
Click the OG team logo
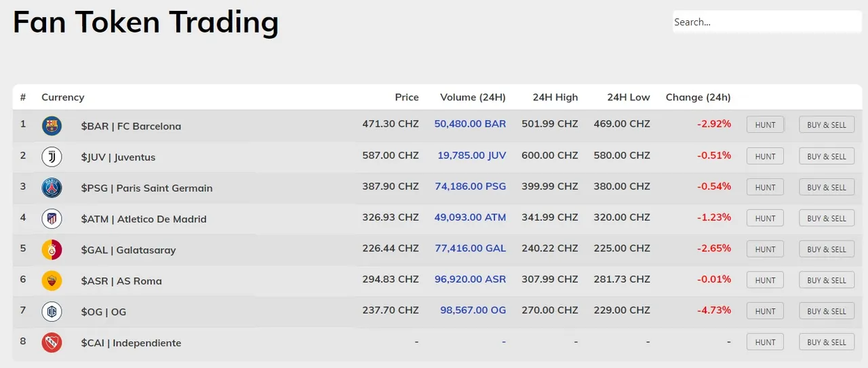click(x=52, y=312)
